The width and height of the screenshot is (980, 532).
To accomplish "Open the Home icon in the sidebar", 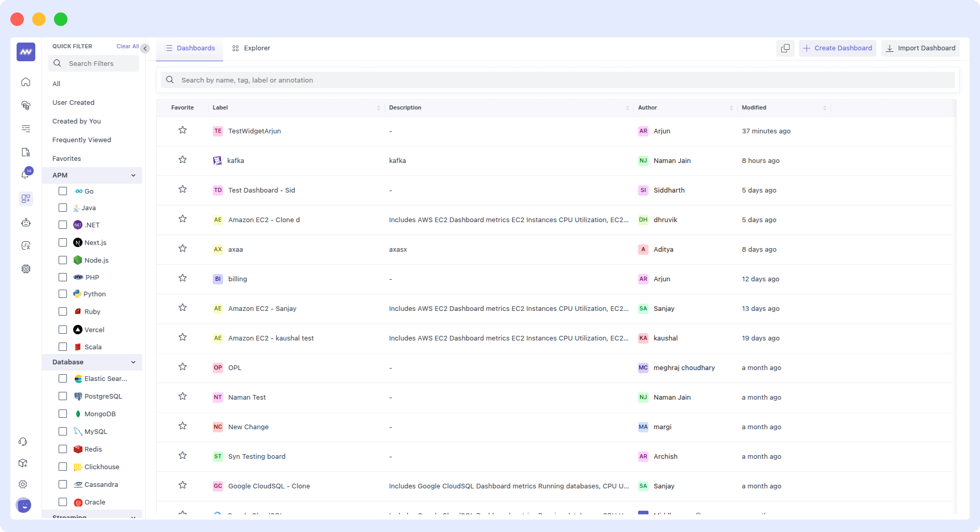I will click(26, 81).
